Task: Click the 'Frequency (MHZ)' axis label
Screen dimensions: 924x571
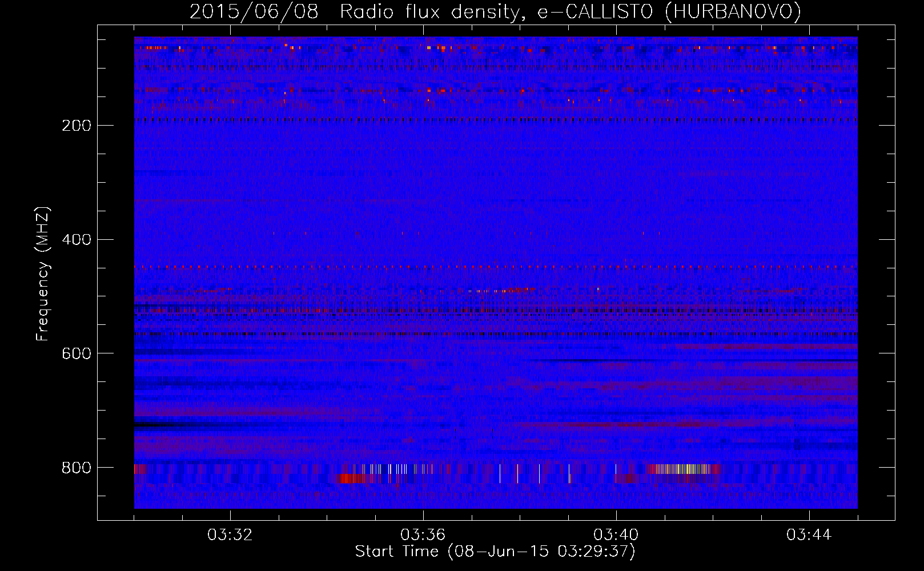Action: tap(43, 274)
